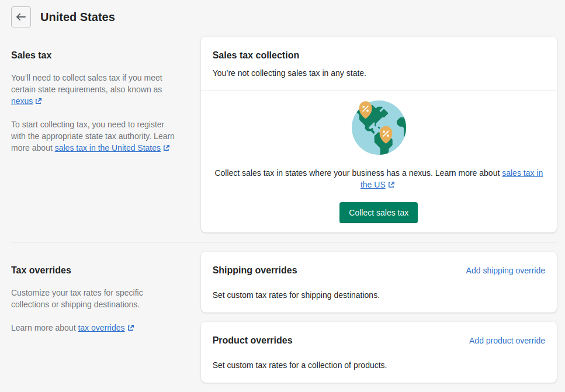The height and width of the screenshot is (392, 565).
Task: Click the lower percent pin on globe
Action: pyautogui.click(x=386, y=135)
